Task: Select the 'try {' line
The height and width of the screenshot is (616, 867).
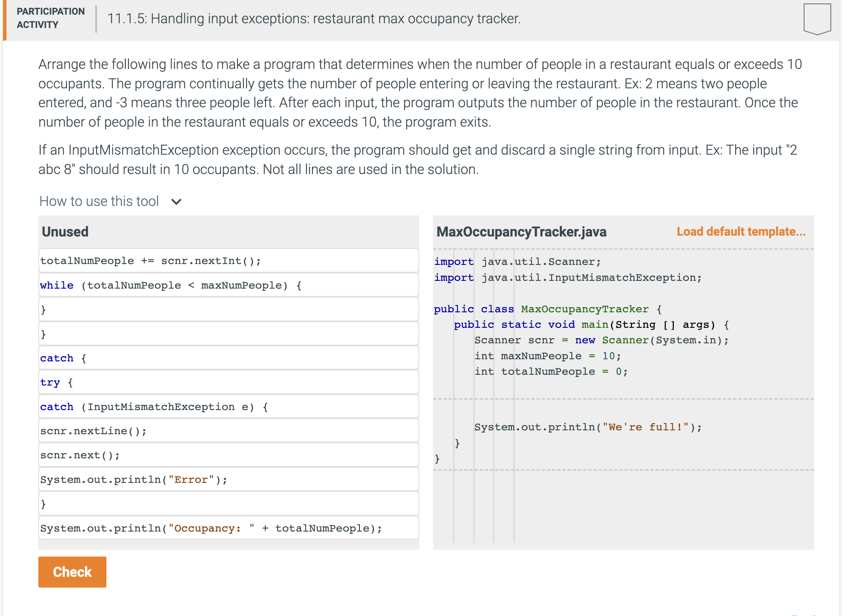Action: click(228, 382)
